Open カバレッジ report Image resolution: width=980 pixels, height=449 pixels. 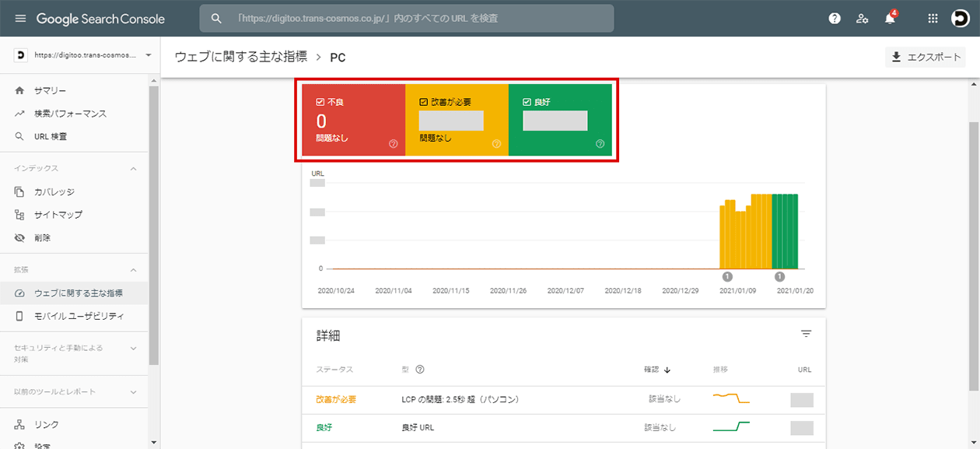click(x=74, y=191)
